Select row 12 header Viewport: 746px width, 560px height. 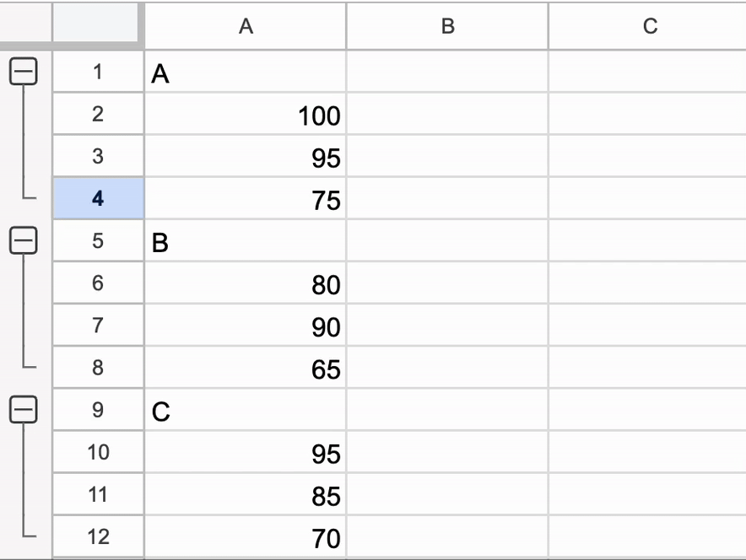click(98, 536)
